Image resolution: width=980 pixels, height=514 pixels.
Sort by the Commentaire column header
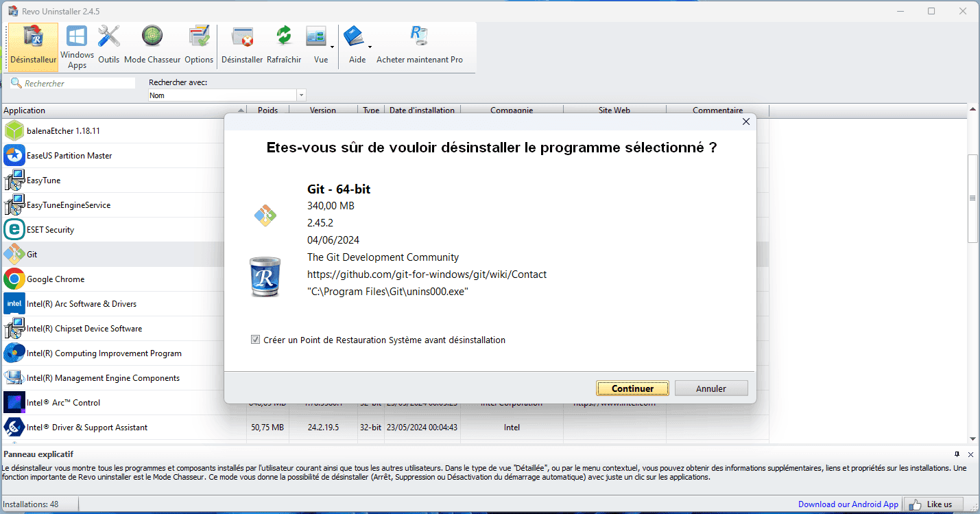pyautogui.click(x=717, y=110)
